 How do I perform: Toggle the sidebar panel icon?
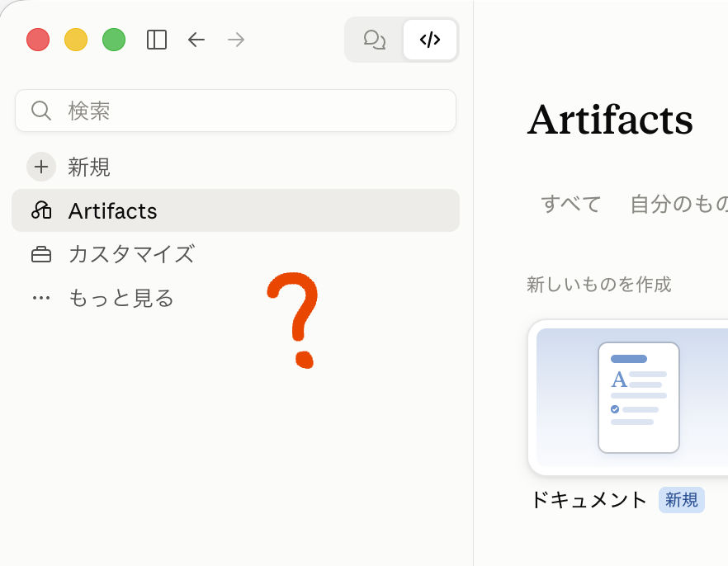pos(157,40)
